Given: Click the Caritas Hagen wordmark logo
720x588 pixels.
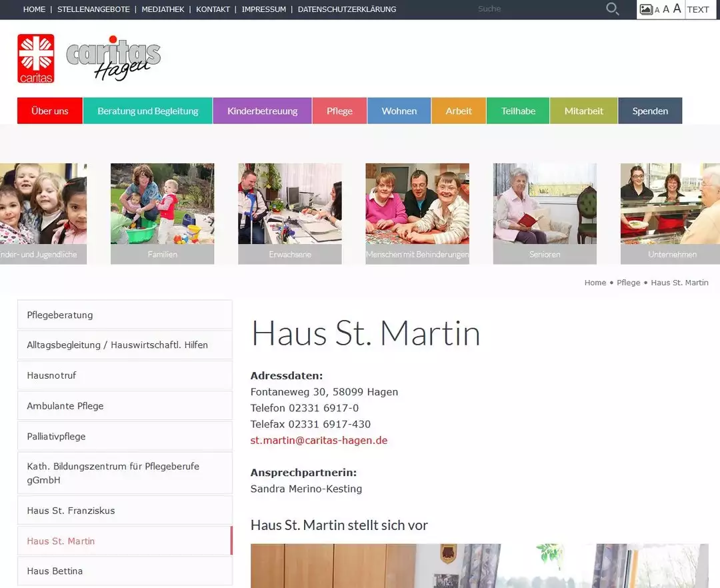Looking at the screenshot, I should (114, 60).
